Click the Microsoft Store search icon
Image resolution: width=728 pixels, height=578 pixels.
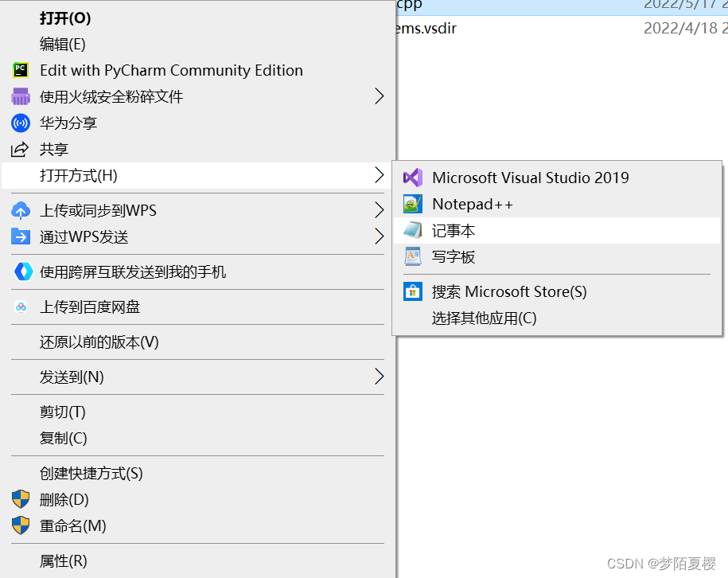coord(412,291)
